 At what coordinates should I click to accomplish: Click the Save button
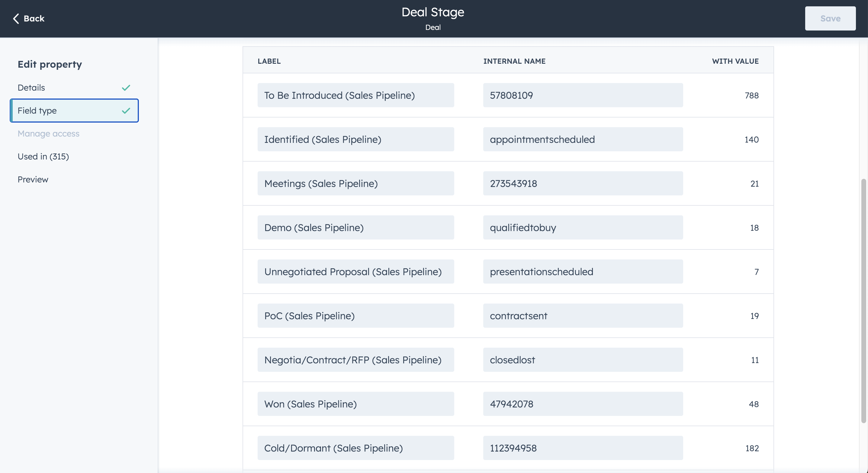click(830, 18)
